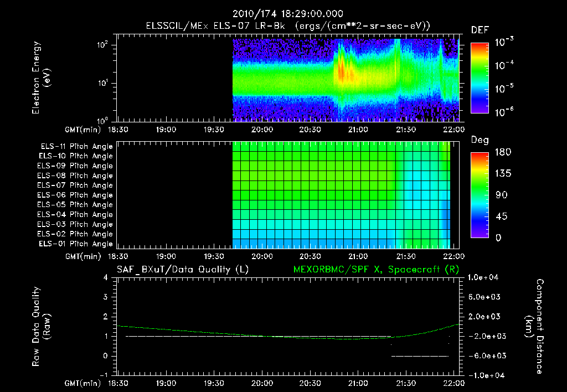Click the ELS-03 Pitch Angle row label
The height and width of the screenshot is (392, 567).
coord(75,224)
